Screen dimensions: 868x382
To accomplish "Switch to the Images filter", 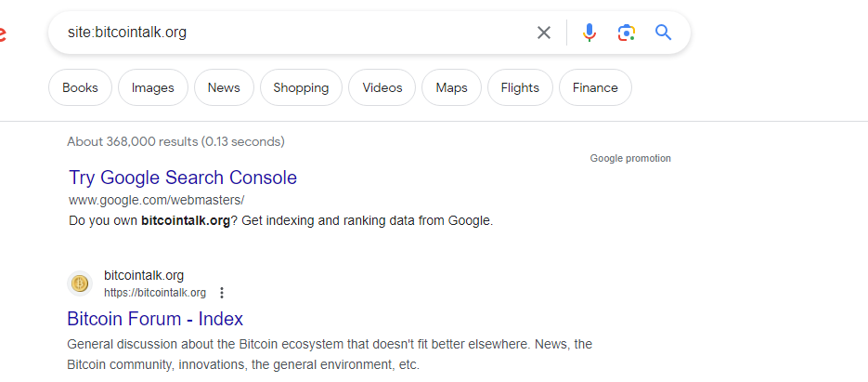I will [x=153, y=87].
